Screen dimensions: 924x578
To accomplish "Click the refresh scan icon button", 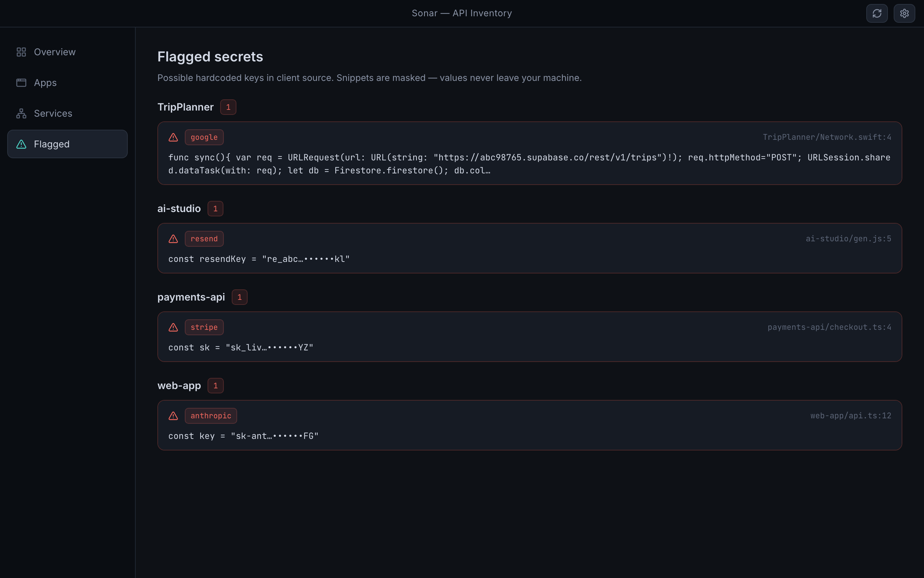I will click(877, 13).
